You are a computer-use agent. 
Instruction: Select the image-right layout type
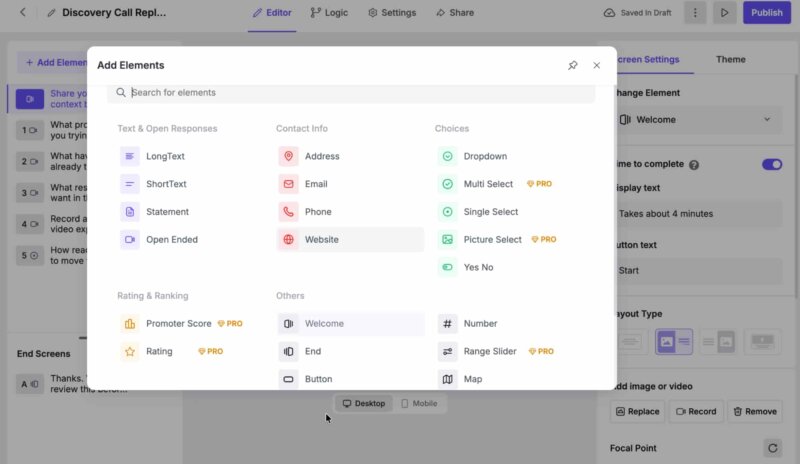718,341
